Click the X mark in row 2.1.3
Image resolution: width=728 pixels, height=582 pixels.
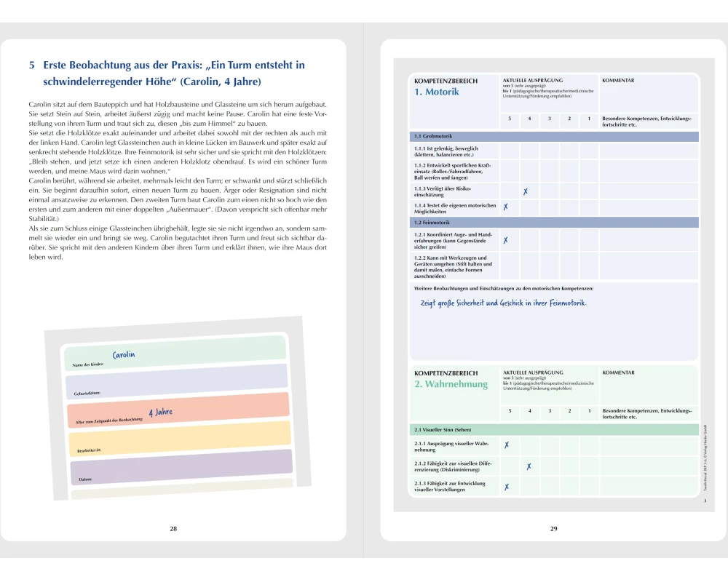(506, 487)
